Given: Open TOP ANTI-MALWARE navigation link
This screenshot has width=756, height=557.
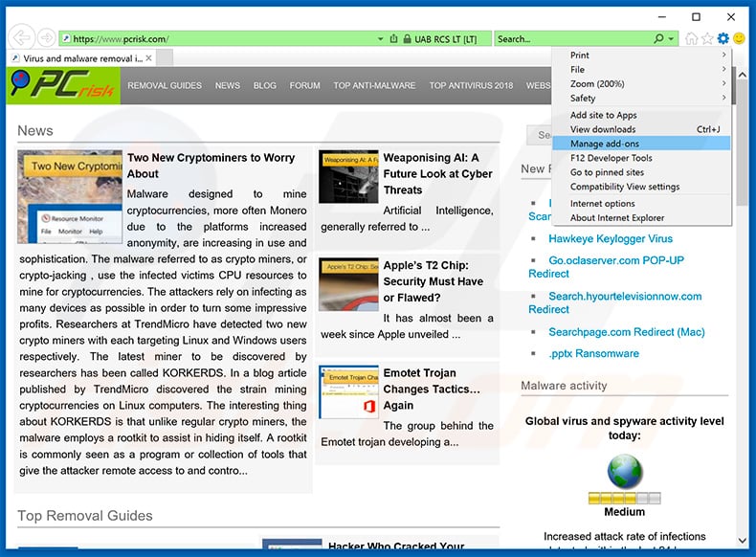Looking at the screenshot, I should point(374,85).
